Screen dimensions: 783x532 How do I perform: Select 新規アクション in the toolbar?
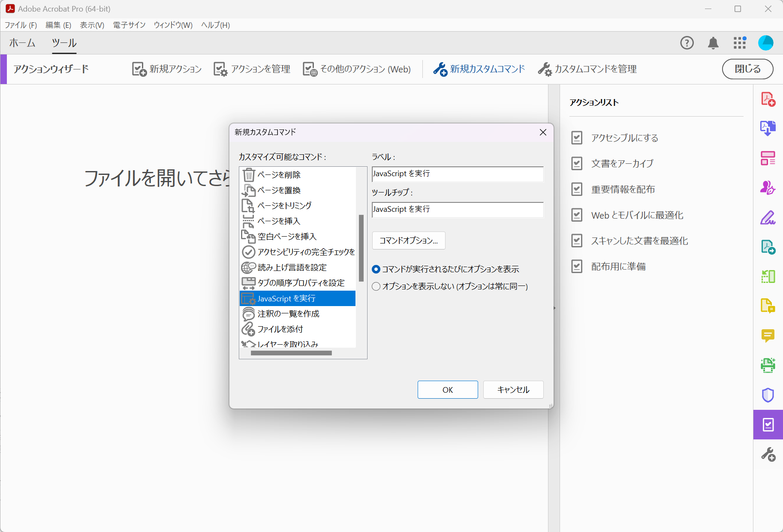pos(167,69)
